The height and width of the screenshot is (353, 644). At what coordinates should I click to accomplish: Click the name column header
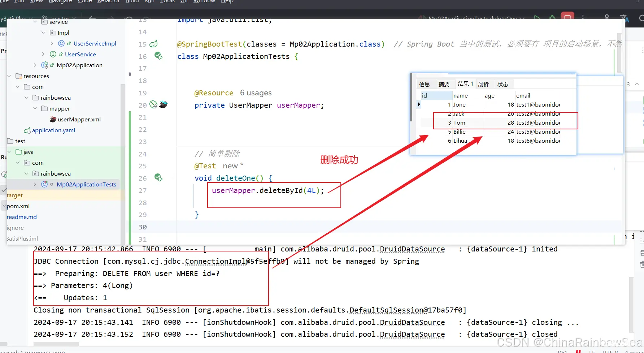(x=468, y=95)
